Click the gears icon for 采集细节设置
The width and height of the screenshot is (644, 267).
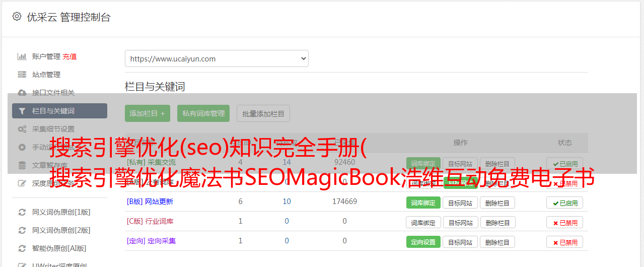tap(22, 129)
